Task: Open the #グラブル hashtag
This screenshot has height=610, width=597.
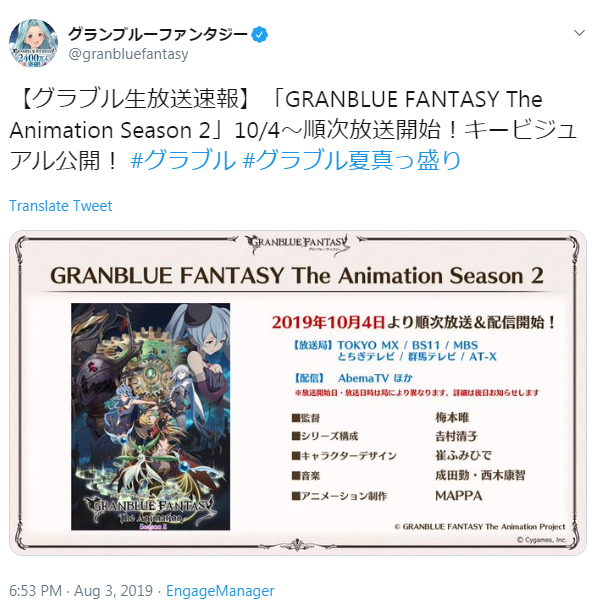Action: point(183,160)
